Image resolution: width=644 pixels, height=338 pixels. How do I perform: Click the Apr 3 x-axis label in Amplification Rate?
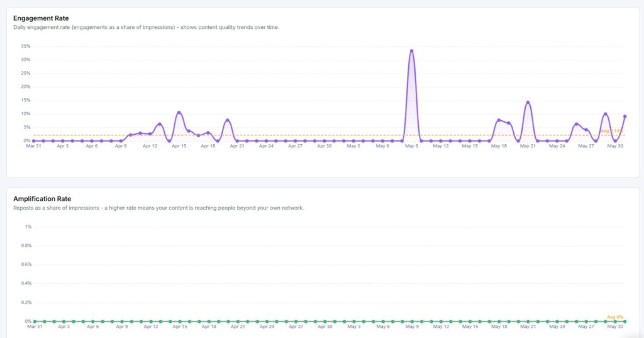(x=64, y=327)
